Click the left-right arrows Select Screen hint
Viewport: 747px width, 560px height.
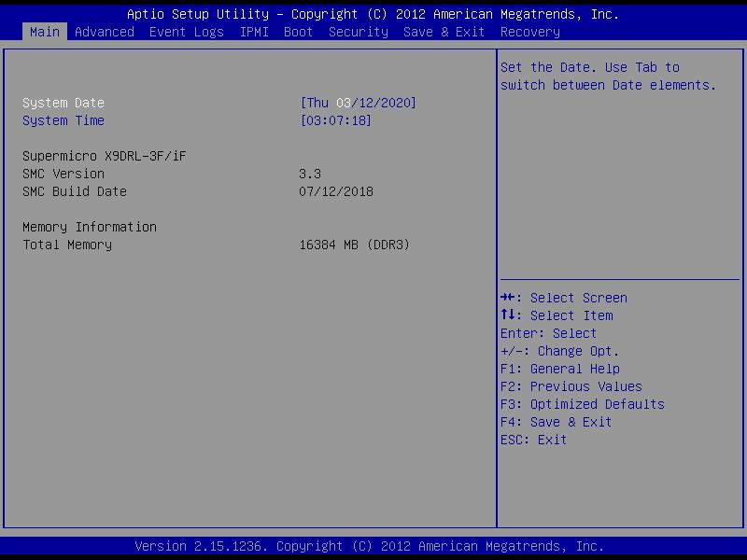point(564,298)
